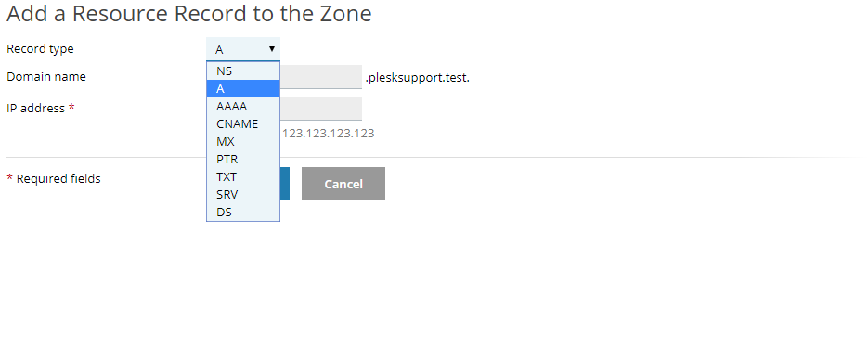Screen dimensions: 868x362
Task: Click the Record type label
Action: point(40,48)
